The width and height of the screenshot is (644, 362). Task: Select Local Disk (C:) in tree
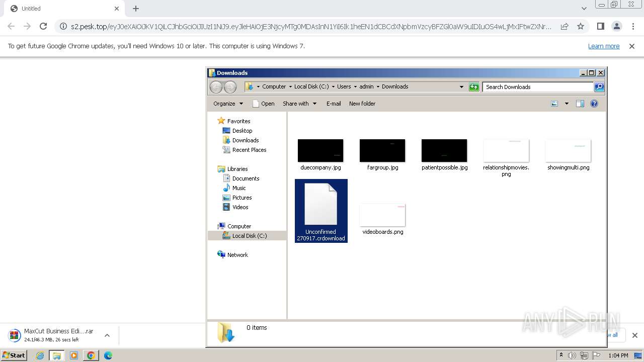point(247,236)
